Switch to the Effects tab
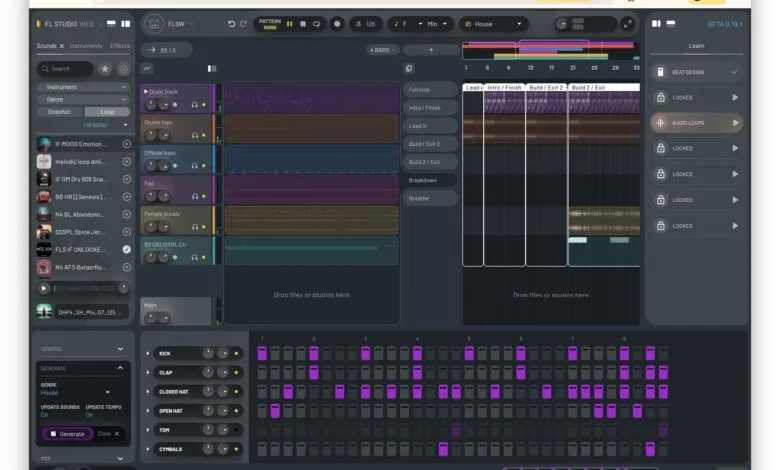Screen dimensions: 780x470 [x=120, y=46]
